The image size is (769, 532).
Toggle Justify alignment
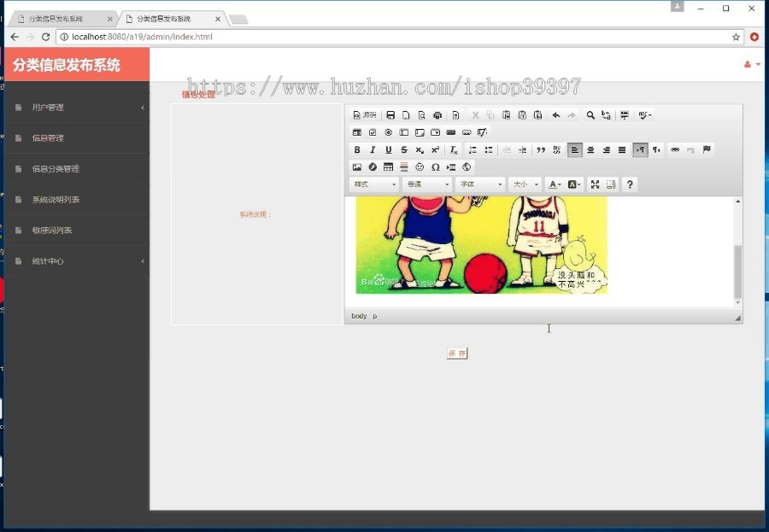622,150
